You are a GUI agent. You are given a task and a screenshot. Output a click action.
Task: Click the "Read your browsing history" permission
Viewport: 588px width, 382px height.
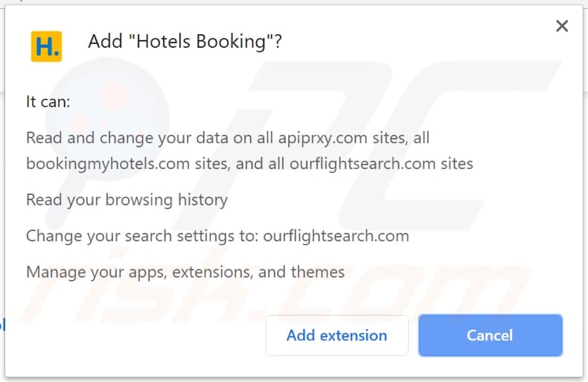[127, 200]
